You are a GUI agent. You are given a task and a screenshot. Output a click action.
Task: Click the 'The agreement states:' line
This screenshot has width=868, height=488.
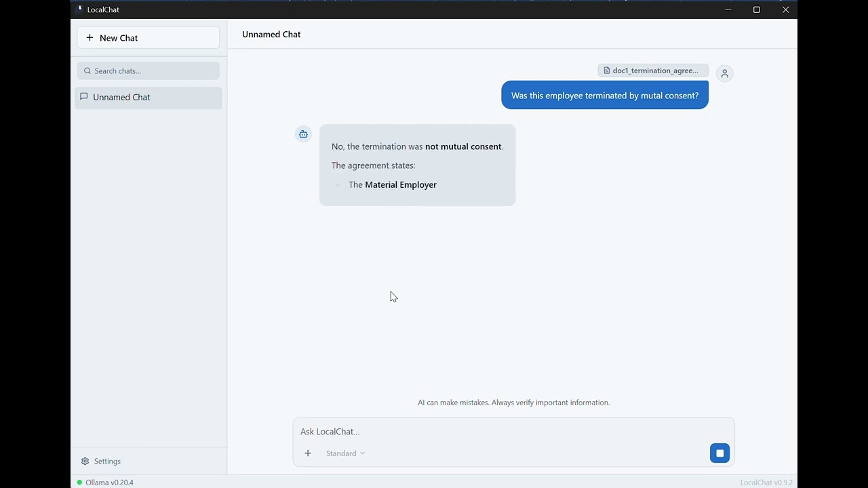click(x=373, y=165)
